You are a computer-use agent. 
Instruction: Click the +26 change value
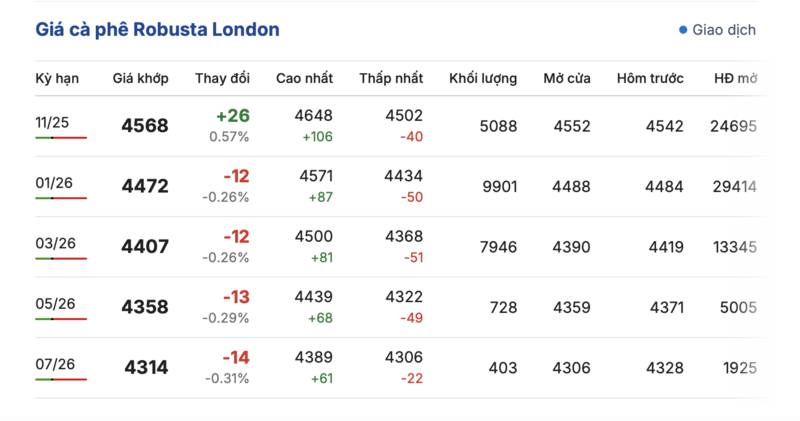pyautogui.click(x=232, y=116)
